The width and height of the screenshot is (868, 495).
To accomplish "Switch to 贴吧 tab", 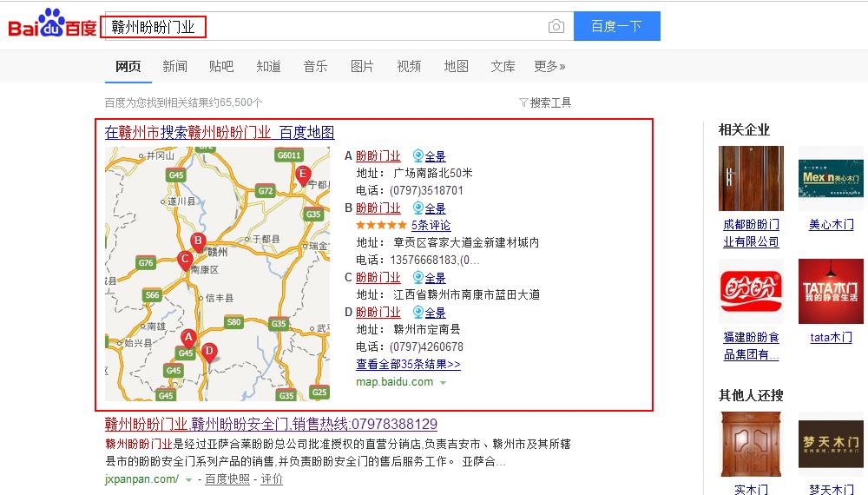I will click(x=221, y=67).
